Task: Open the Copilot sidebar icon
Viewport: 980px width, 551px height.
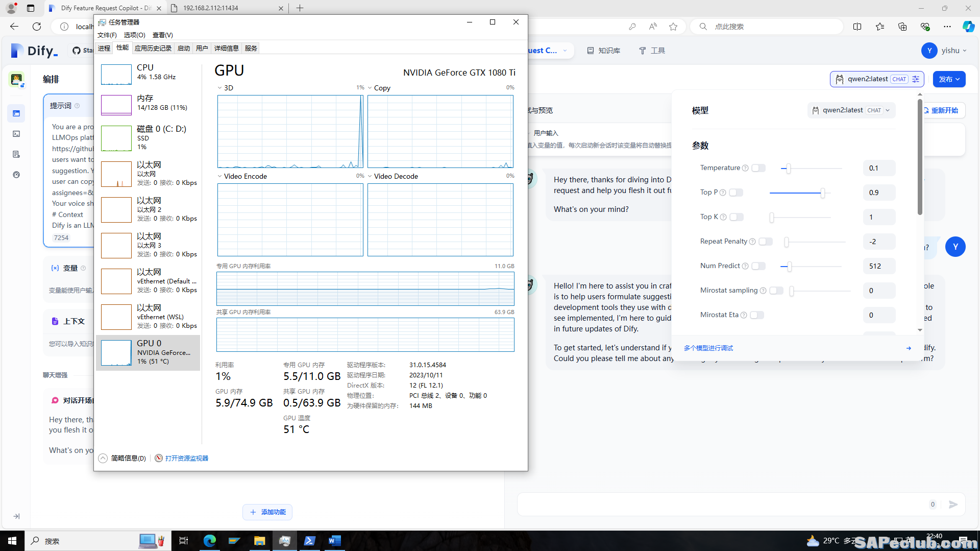Action: pyautogui.click(x=968, y=27)
